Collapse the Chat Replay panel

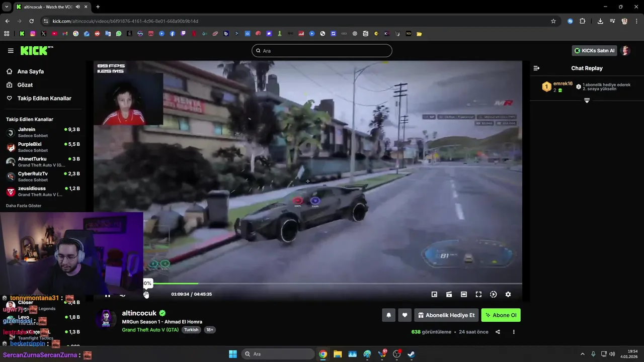(x=536, y=68)
